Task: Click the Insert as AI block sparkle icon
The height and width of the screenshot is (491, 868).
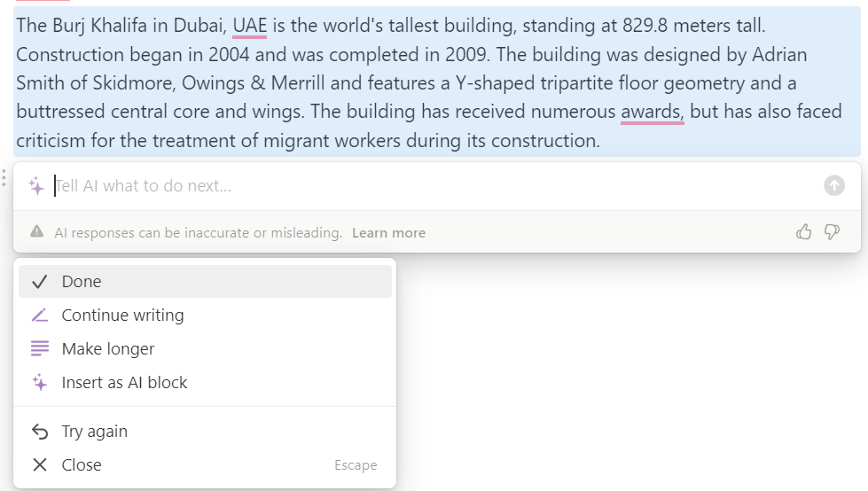Action: point(39,383)
